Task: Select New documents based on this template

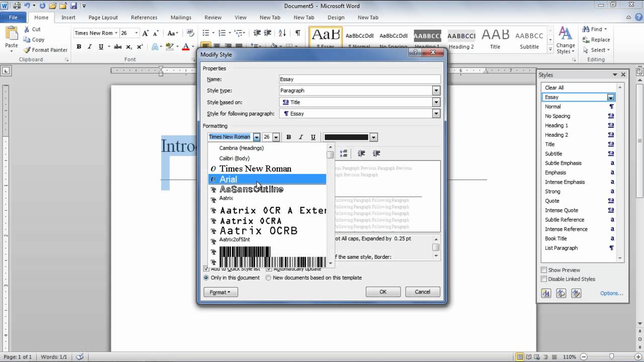Action: point(268,278)
